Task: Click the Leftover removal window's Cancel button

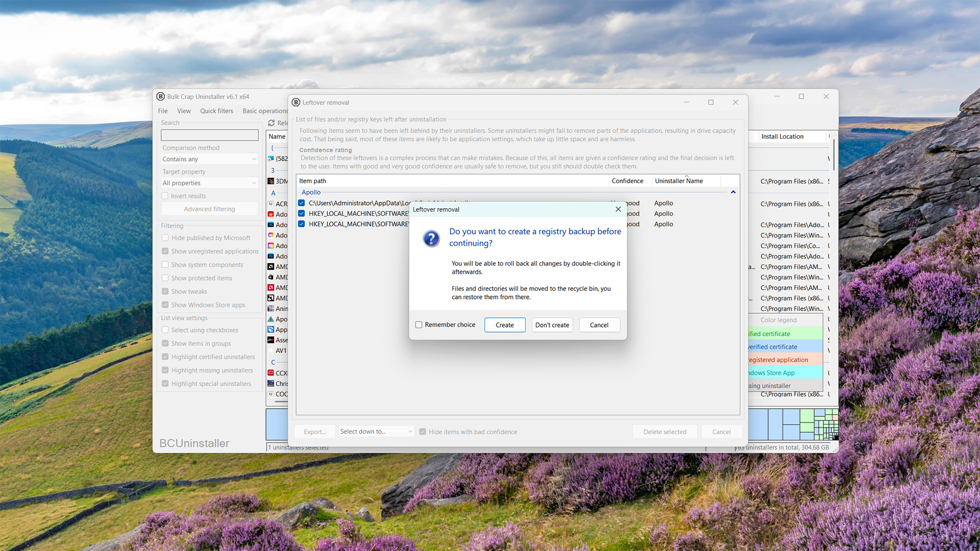Action: [x=721, y=432]
